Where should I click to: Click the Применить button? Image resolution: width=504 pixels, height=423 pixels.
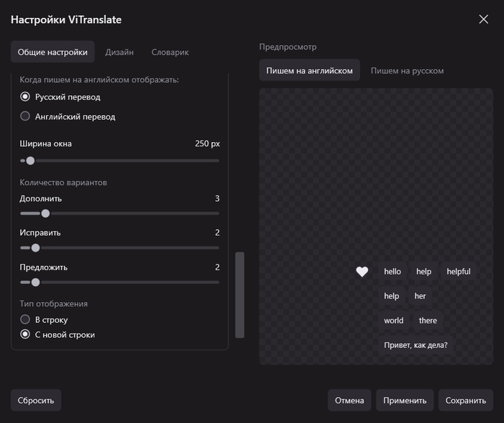tap(405, 400)
